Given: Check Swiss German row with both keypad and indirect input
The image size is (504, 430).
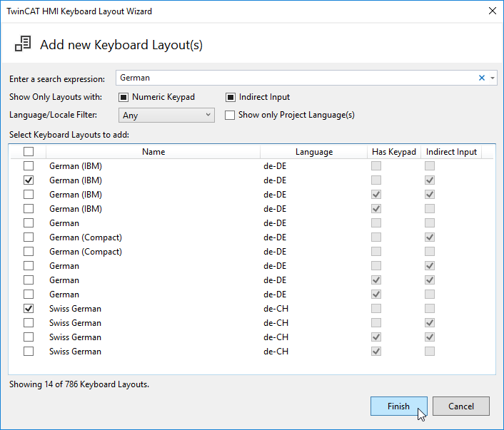Looking at the screenshot, I should (x=29, y=337).
